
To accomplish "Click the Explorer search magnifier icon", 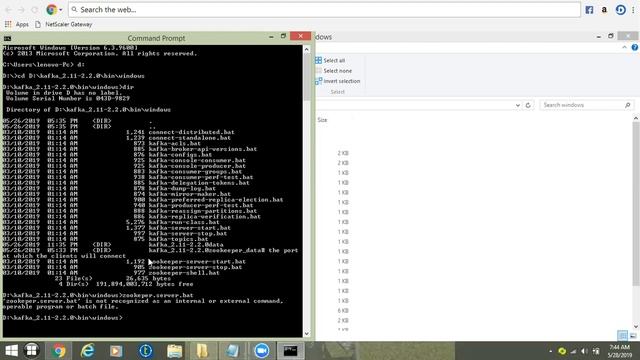I will point(628,105).
